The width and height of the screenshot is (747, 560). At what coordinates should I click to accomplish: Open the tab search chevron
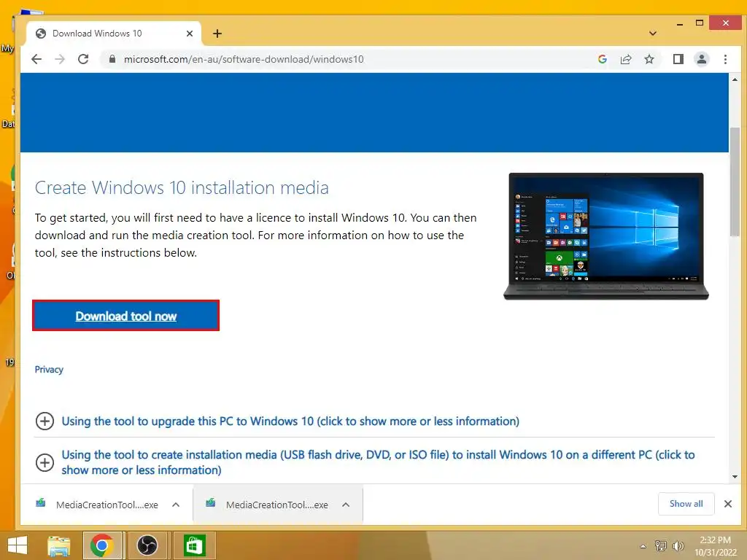click(653, 34)
